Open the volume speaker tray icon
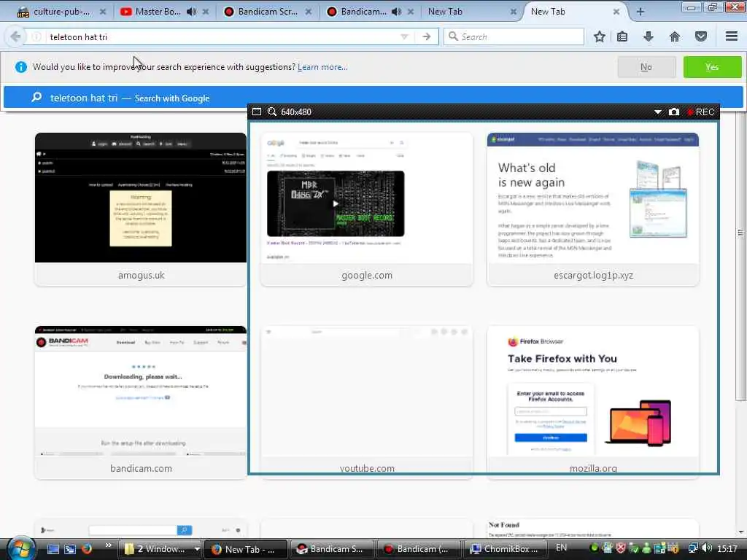Screen dimensions: 747x560 (x=707, y=548)
